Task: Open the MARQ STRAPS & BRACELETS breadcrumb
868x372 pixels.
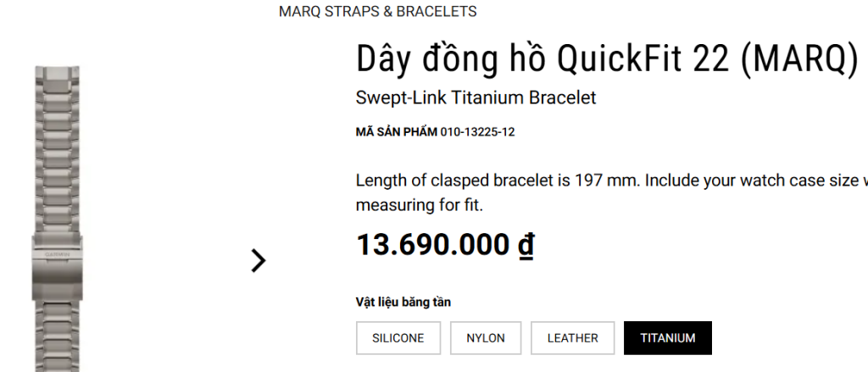Action: 377,12
